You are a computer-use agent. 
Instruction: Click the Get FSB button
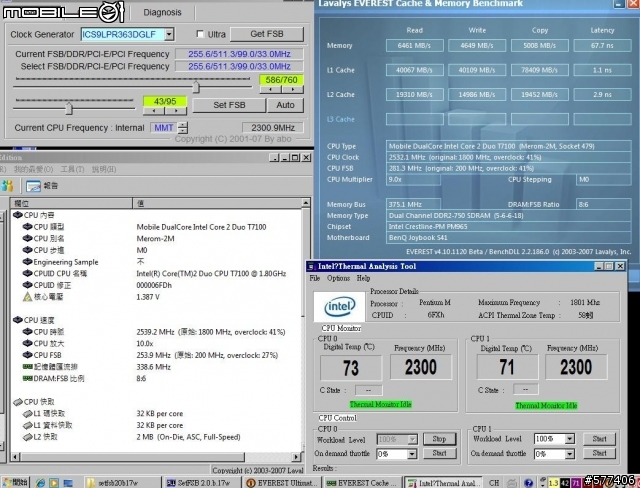click(x=267, y=34)
